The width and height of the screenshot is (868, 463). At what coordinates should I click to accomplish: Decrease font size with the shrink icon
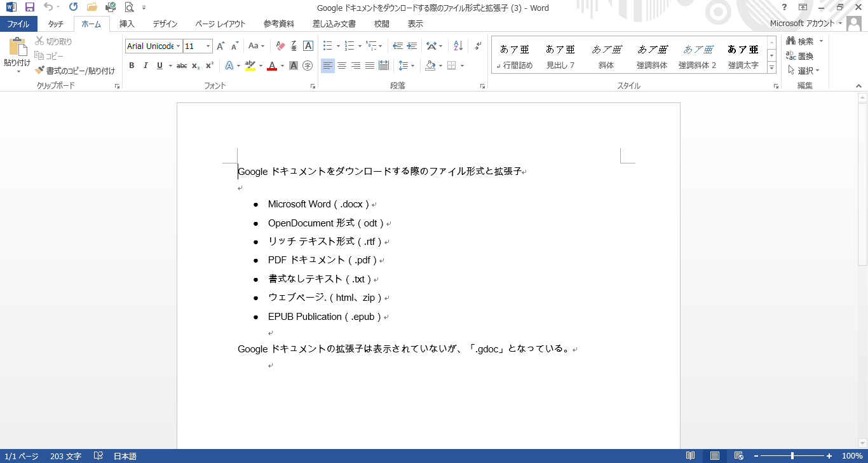pos(234,46)
